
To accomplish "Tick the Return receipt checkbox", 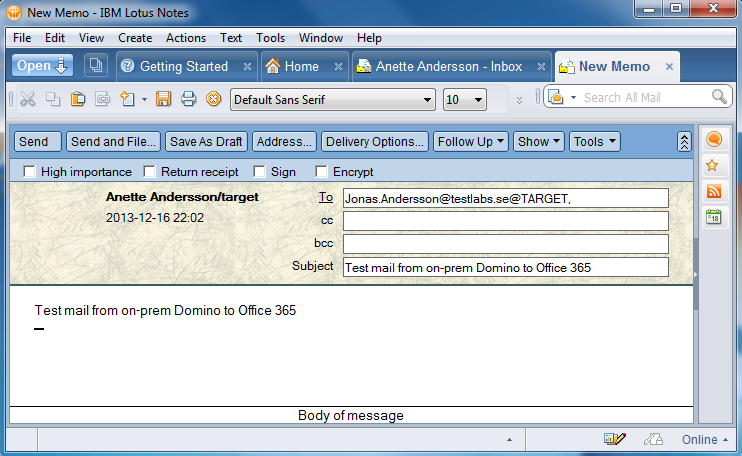I will 150,171.
